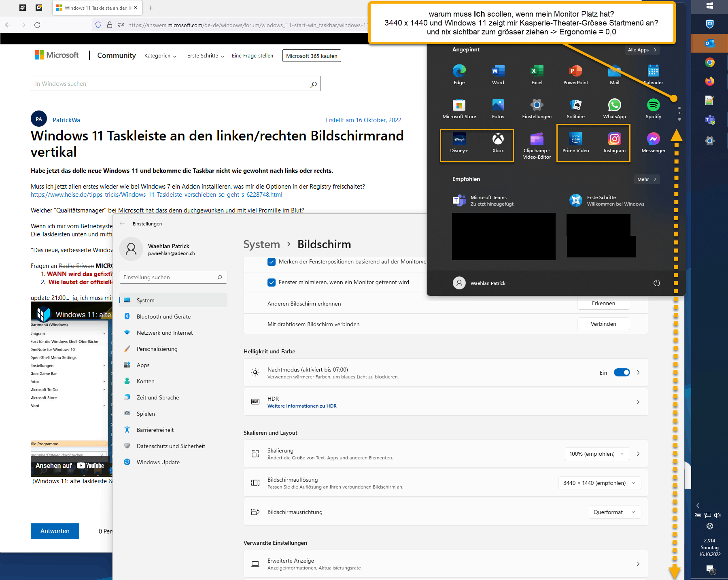Click Einstellung suchen search box
This screenshot has width=728, height=580.
(173, 277)
